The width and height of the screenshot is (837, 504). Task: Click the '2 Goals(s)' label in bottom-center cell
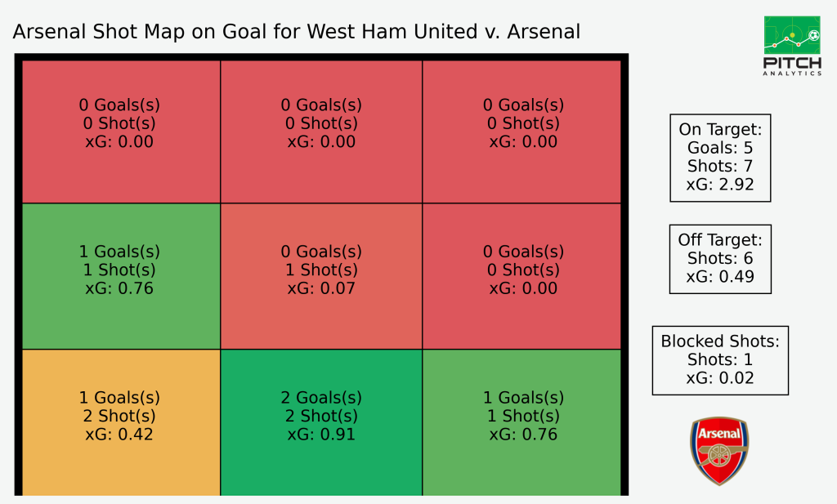(x=321, y=398)
